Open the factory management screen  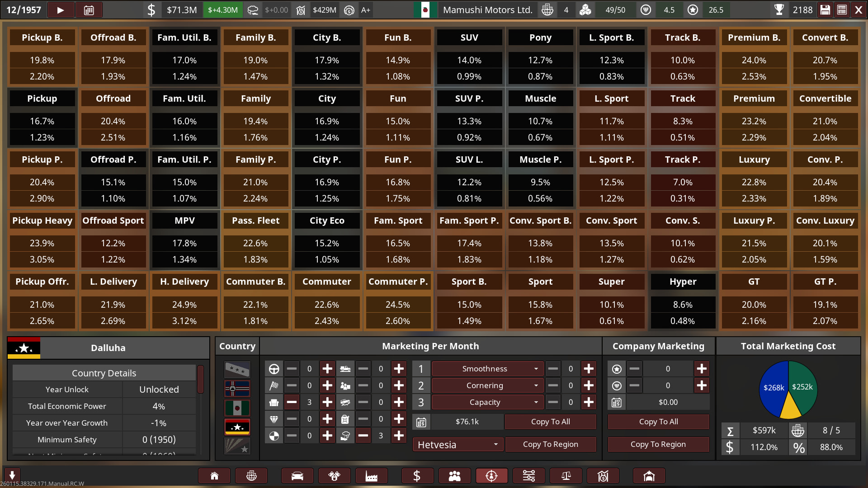(x=371, y=476)
